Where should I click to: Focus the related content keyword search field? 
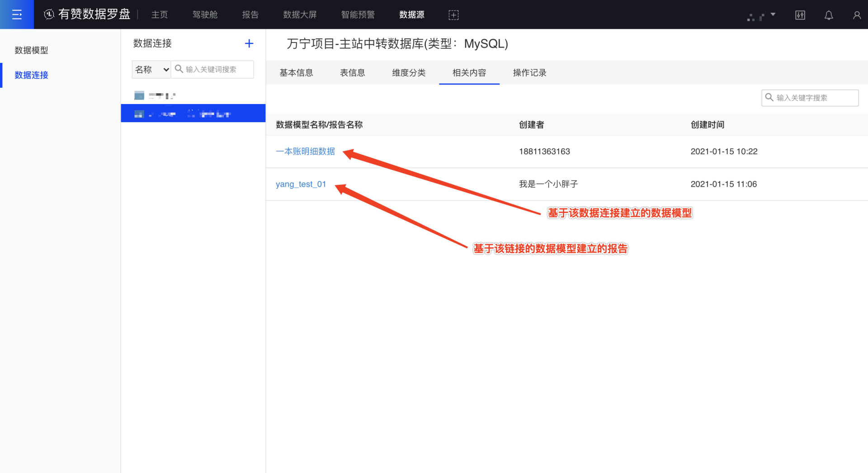coord(815,98)
